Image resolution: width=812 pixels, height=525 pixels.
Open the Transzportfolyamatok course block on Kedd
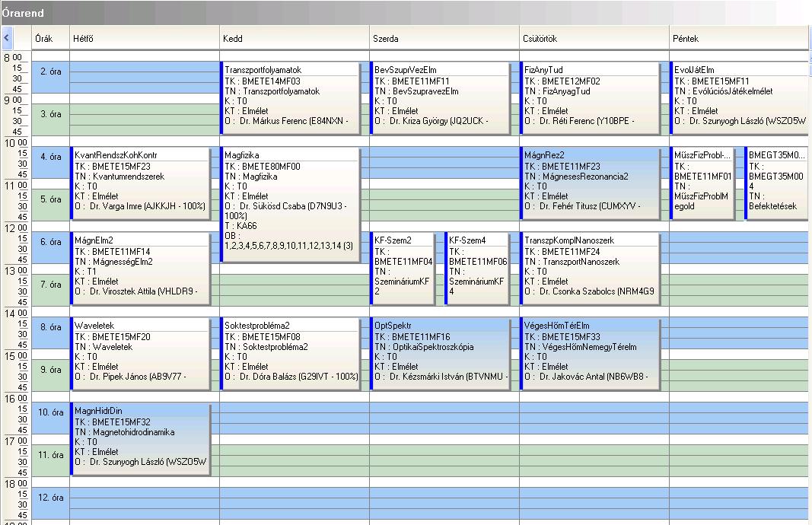291,98
